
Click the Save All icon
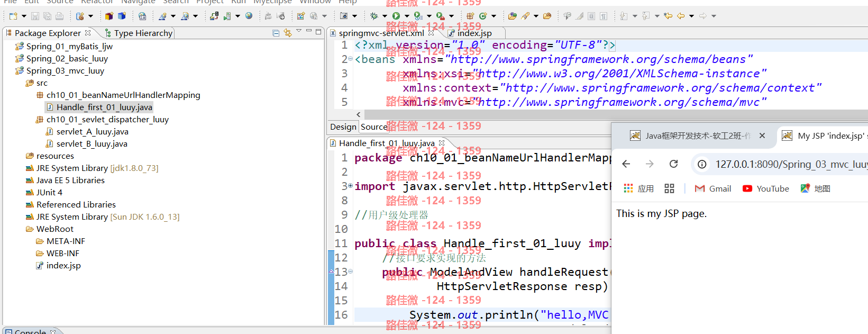(x=48, y=16)
